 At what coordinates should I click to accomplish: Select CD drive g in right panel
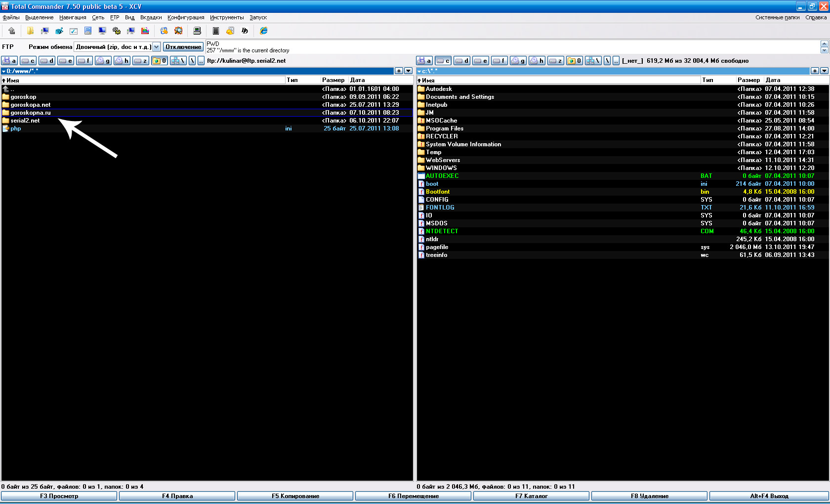pos(518,61)
